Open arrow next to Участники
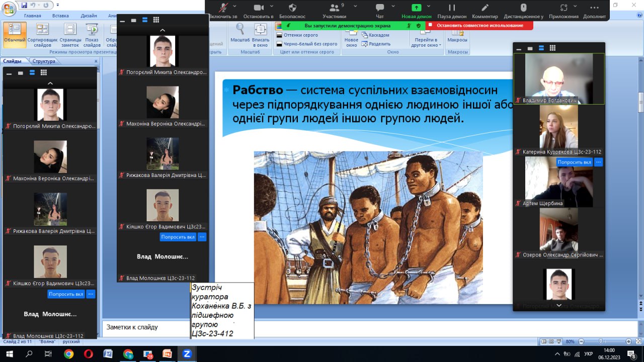 pyautogui.click(x=355, y=6)
